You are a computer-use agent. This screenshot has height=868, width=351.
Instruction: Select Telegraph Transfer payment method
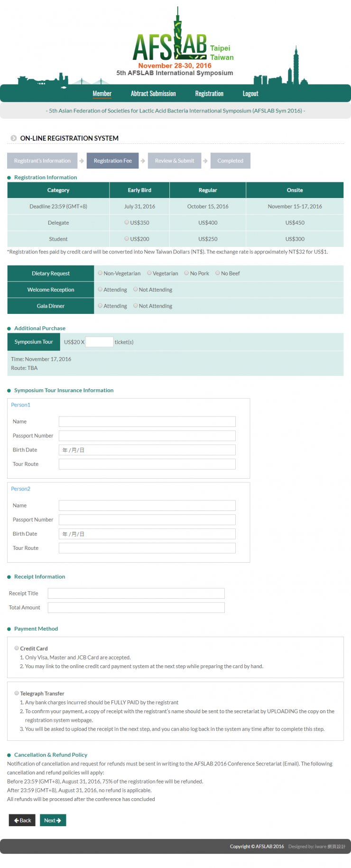17,693
